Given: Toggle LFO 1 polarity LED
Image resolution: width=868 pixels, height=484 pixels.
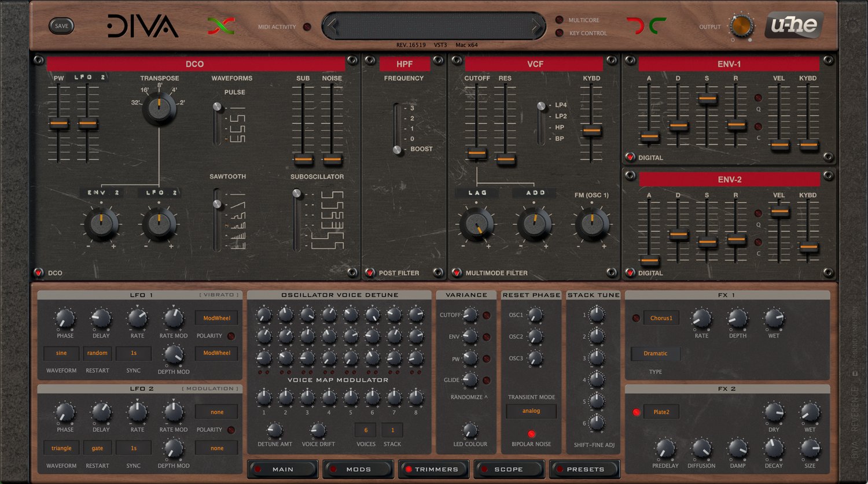Looking at the screenshot, I should coord(231,336).
